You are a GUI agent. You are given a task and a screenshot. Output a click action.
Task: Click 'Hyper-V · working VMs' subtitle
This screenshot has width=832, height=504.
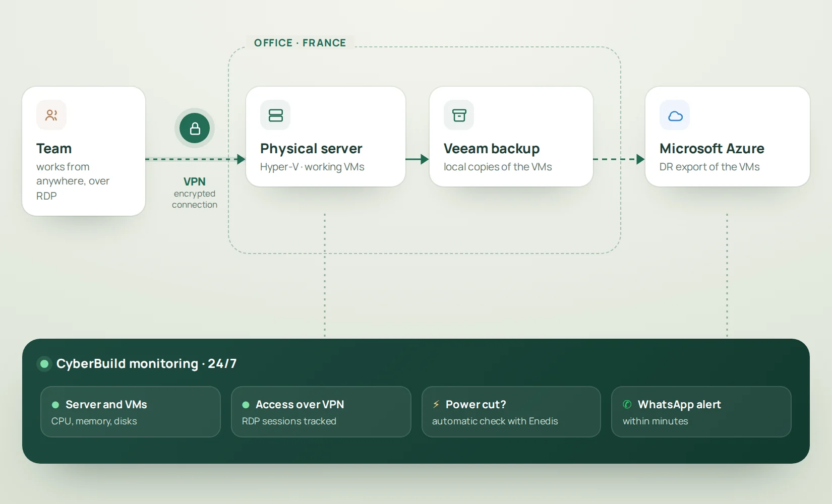point(312,167)
